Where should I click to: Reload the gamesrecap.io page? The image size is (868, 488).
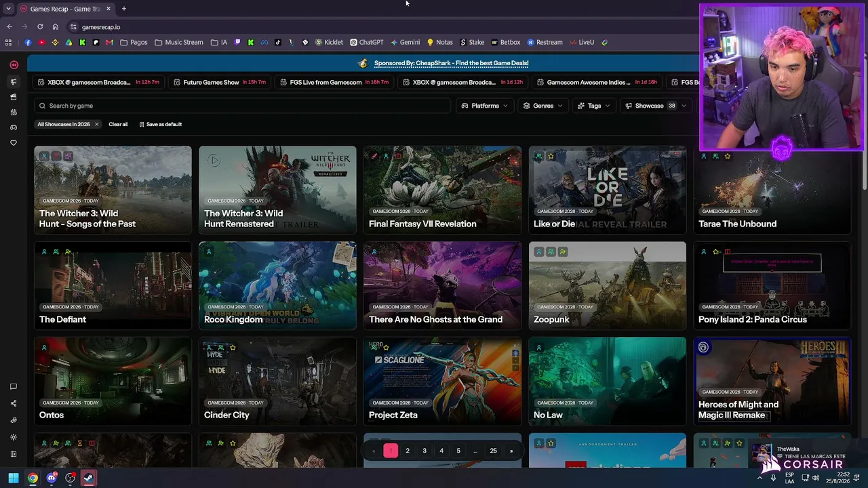point(40,26)
